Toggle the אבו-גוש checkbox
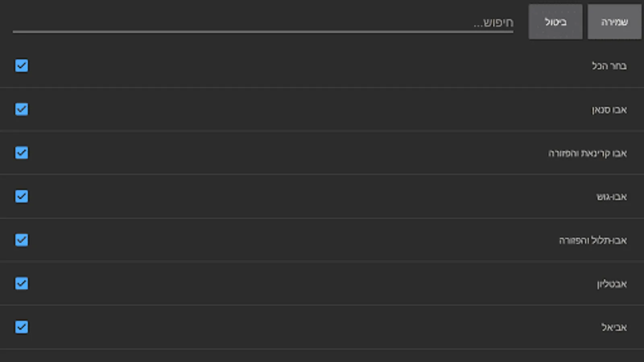644x362 pixels. 22,196
